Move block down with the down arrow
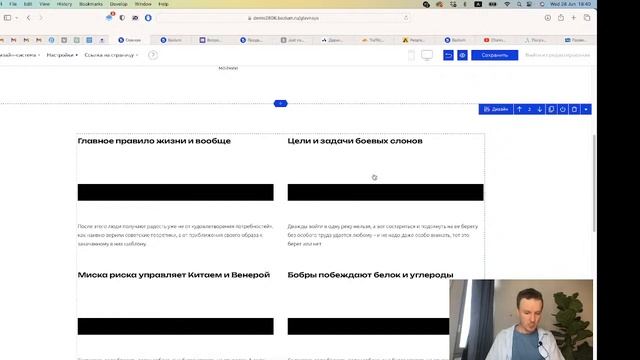 540,109
